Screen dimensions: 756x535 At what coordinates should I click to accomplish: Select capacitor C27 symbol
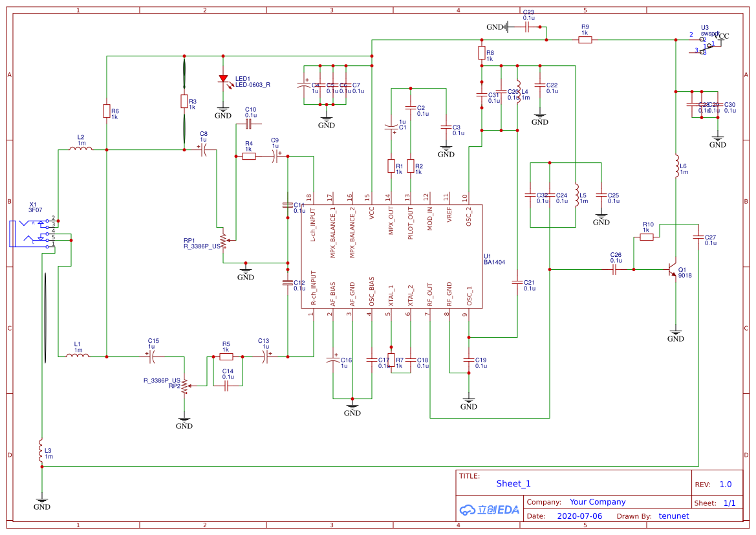tap(698, 237)
